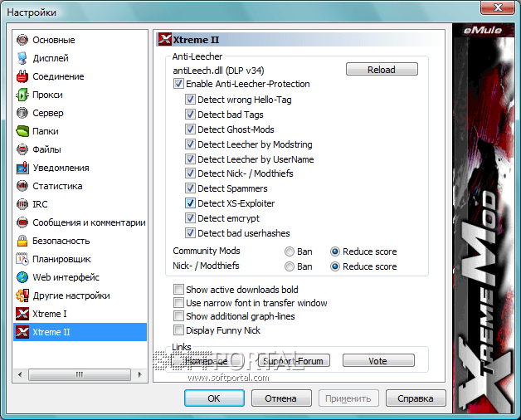Click the Соединение plug icon

[22, 76]
